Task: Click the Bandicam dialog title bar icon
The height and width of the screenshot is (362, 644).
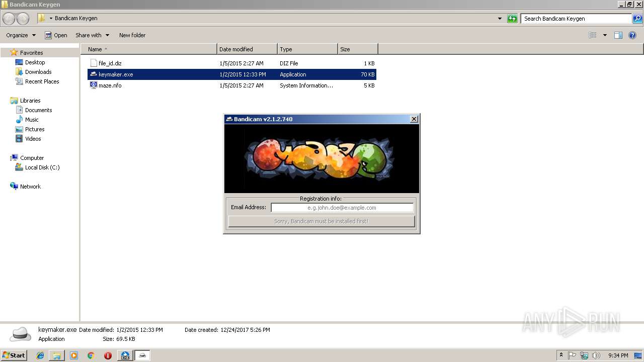Action: 229,119
